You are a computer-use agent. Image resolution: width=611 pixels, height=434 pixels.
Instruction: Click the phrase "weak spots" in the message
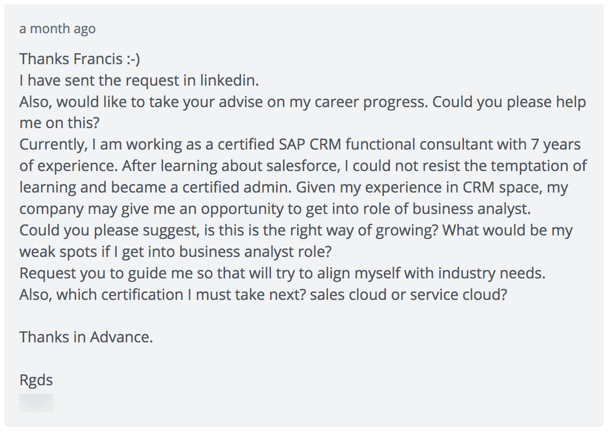(58, 252)
